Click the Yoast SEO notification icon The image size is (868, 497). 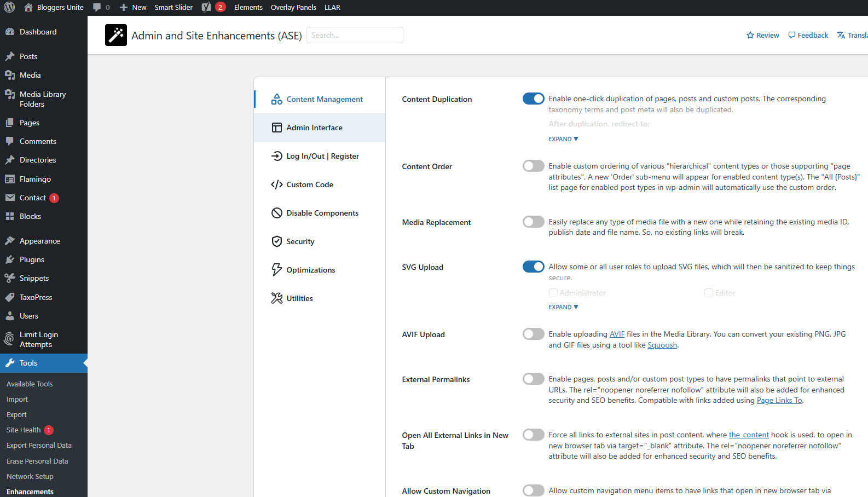(x=206, y=8)
